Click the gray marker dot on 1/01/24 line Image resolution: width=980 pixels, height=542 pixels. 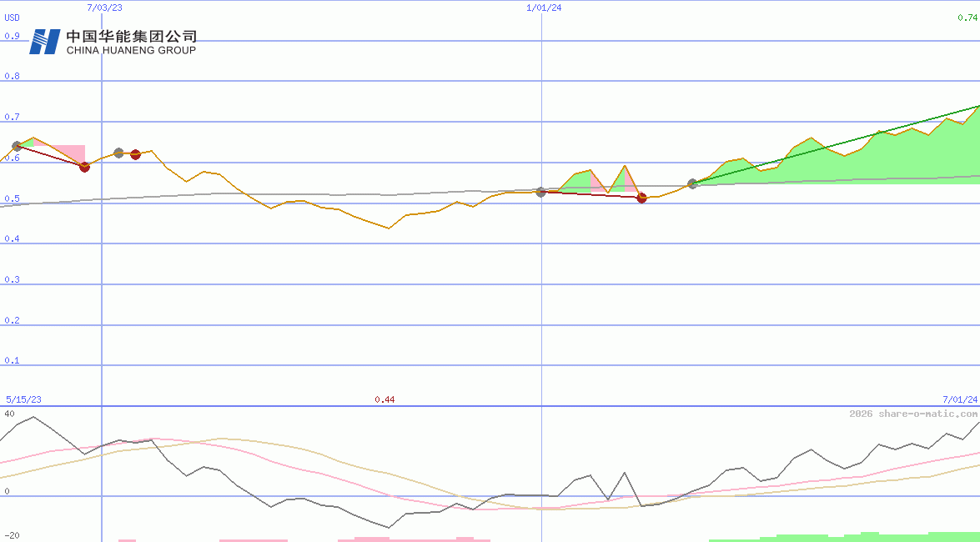click(x=541, y=192)
